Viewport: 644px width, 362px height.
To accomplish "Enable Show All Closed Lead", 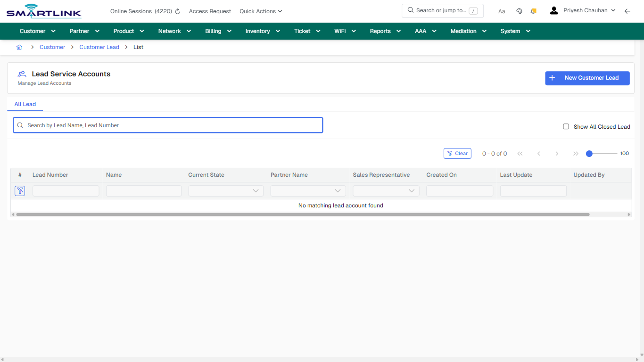I will [566, 126].
